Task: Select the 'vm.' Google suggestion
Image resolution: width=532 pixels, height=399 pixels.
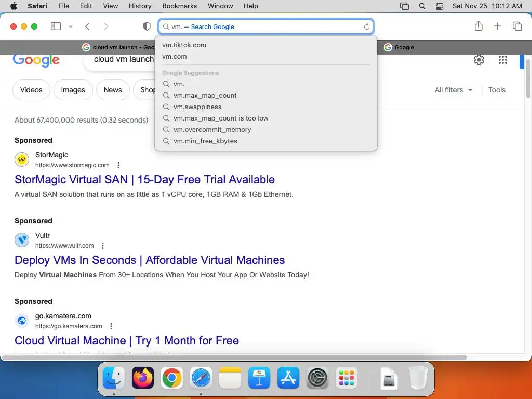Action: click(x=266, y=84)
